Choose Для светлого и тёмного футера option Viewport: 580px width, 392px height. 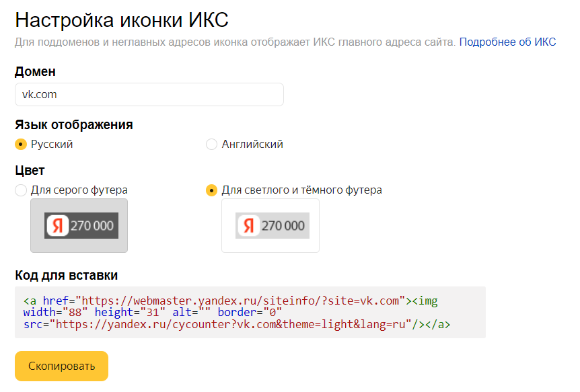(x=211, y=190)
